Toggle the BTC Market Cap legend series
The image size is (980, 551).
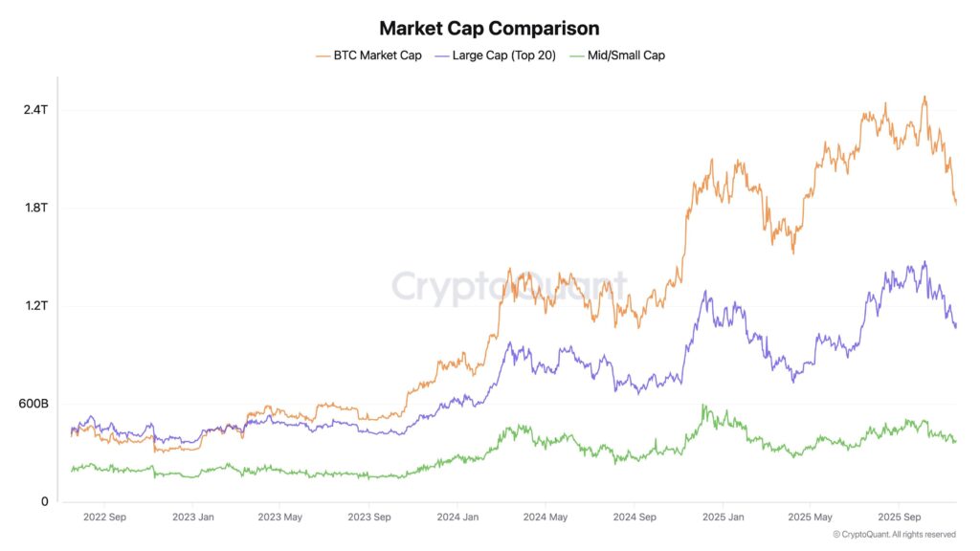pyautogui.click(x=377, y=55)
